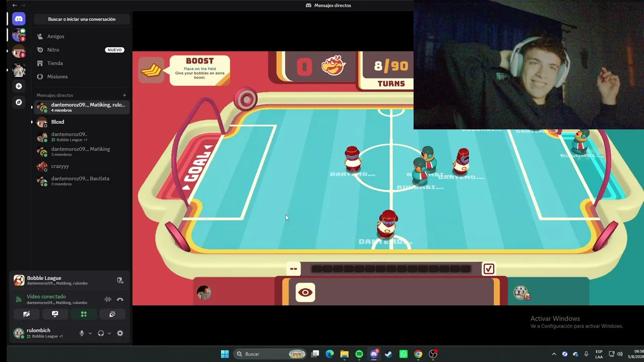The height and width of the screenshot is (362, 644).
Task: Pop out the Bobble League activity
Action: (120, 281)
